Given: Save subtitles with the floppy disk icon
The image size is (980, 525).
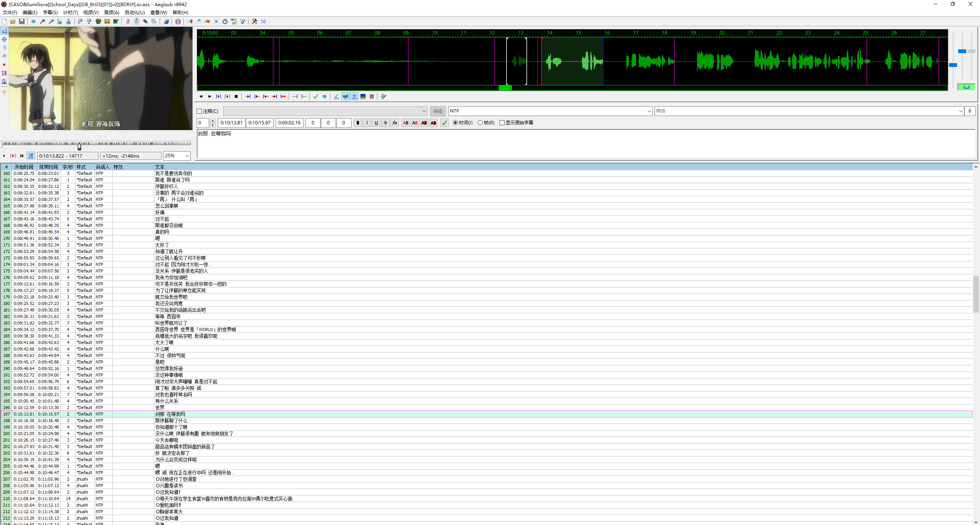Looking at the screenshot, I should point(22,21).
